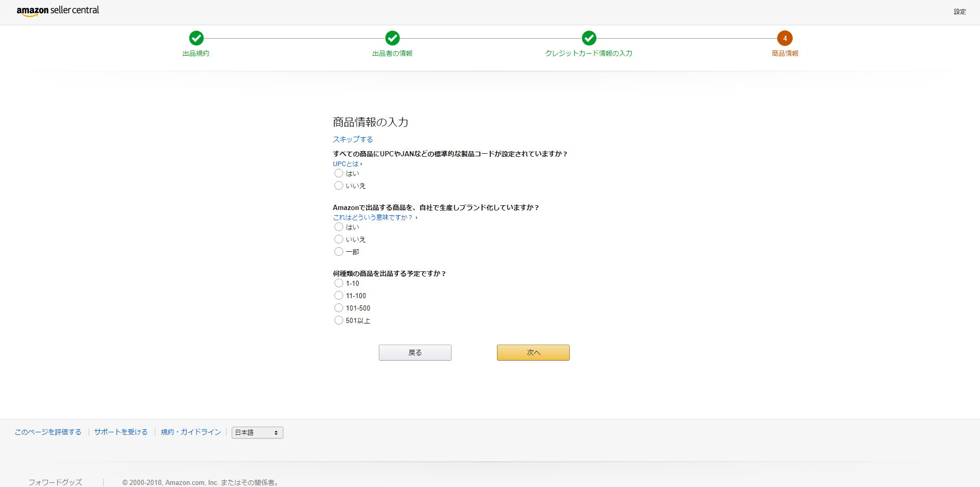Viewport: 980px width, 487px height.
Task: Open the 日本語 language dropdown
Action: (257, 432)
